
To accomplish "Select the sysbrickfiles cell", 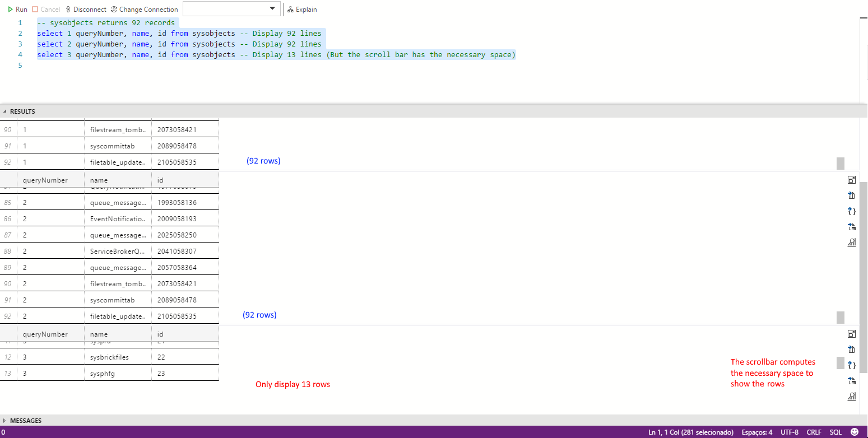I will click(118, 357).
